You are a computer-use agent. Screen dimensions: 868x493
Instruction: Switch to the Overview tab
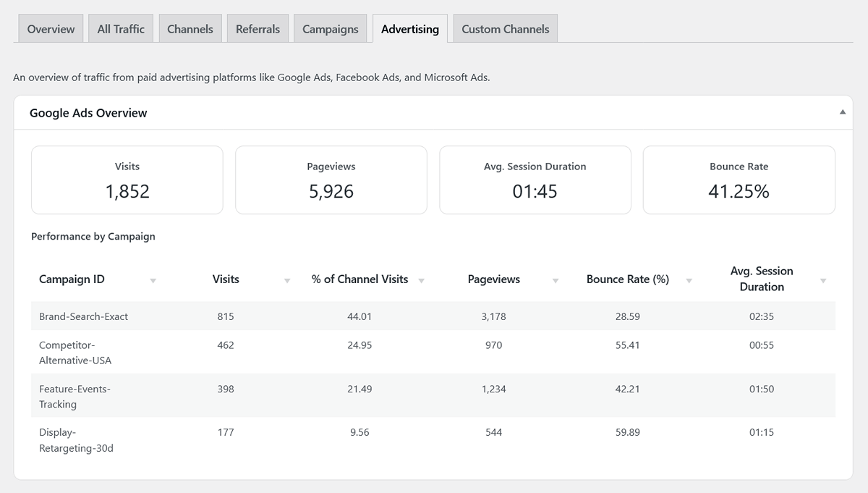pos(50,28)
